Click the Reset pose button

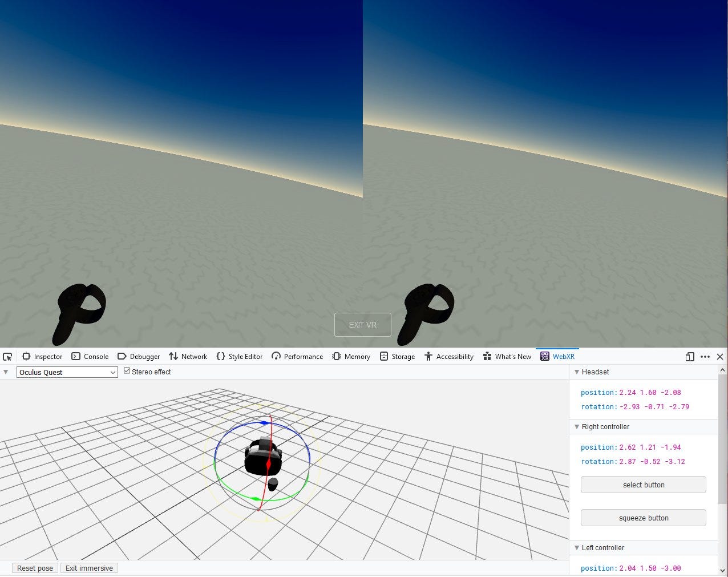(x=34, y=568)
